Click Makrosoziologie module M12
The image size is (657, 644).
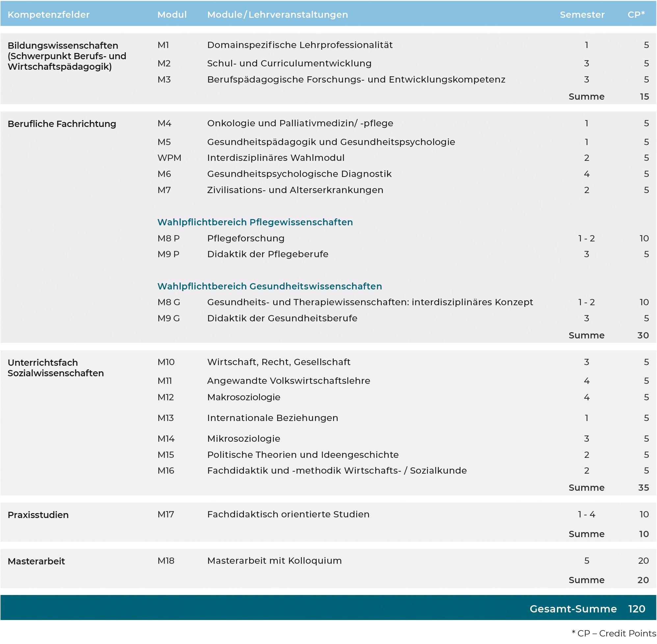tap(243, 397)
